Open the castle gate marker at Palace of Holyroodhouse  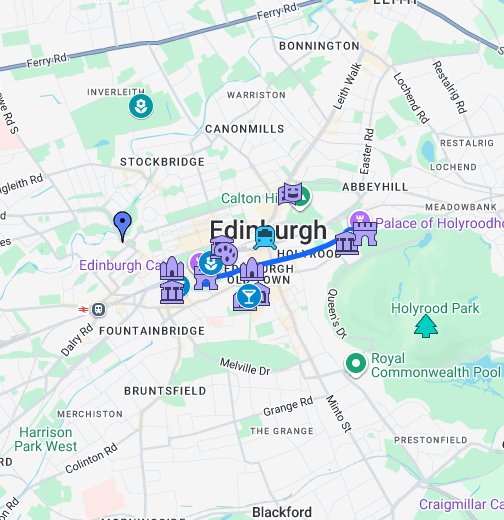click(x=365, y=234)
